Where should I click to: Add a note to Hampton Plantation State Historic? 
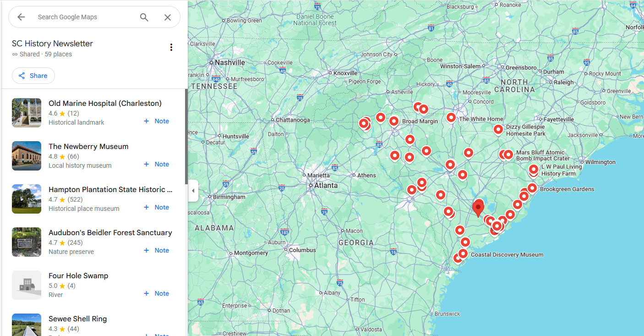pyautogui.click(x=157, y=207)
